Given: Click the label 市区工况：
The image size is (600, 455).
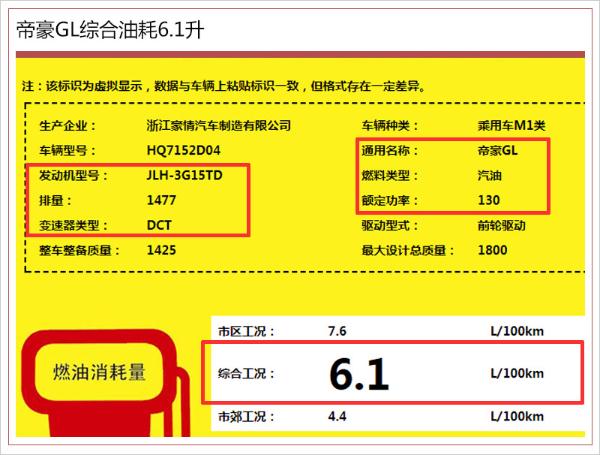Looking at the screenshot, I should click(246, 331).
